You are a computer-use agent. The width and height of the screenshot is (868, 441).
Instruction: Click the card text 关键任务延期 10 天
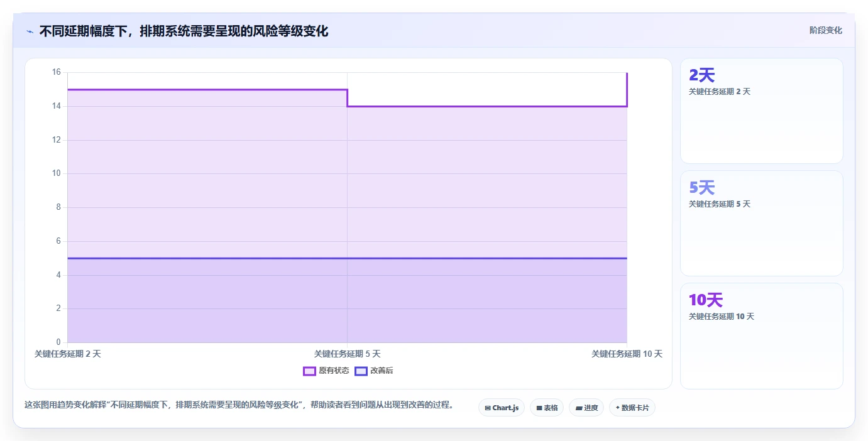(x=722, y=317)
